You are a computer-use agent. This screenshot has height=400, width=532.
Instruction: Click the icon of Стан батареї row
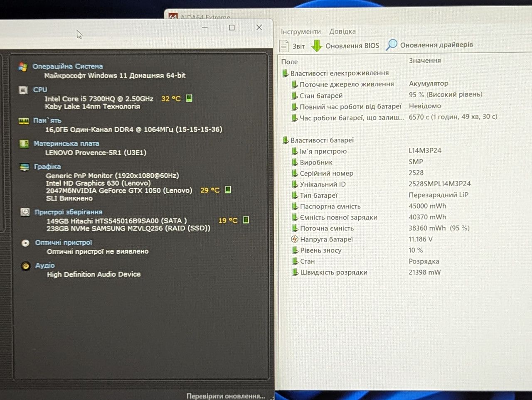pyautogui.click(x=295, y=96)
